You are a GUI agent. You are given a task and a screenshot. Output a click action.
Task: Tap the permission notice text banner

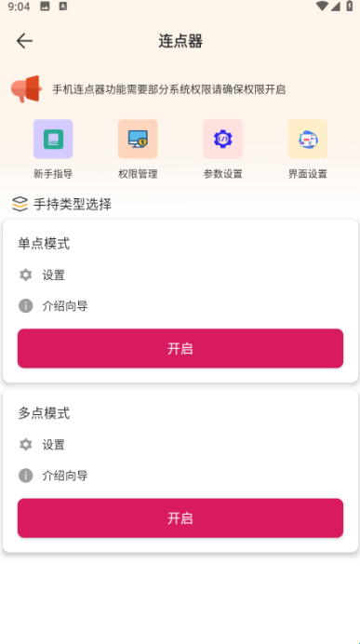click(x=168, y=89)
